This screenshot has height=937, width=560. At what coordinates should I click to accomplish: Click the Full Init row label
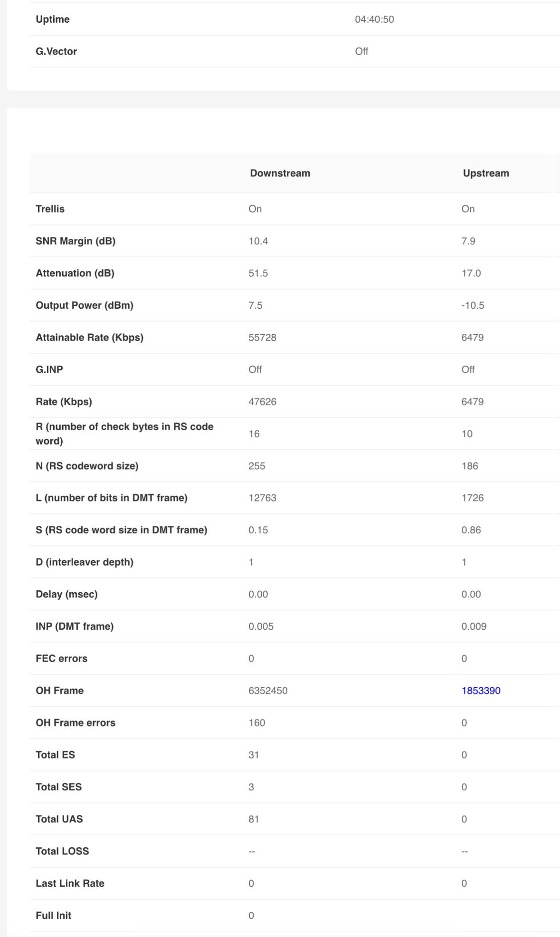[x=53, y=916]
